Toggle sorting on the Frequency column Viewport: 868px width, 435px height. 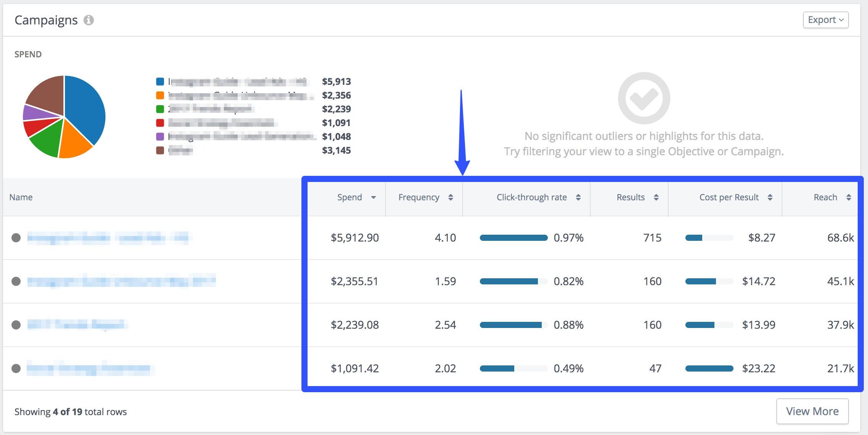[451, 197]
